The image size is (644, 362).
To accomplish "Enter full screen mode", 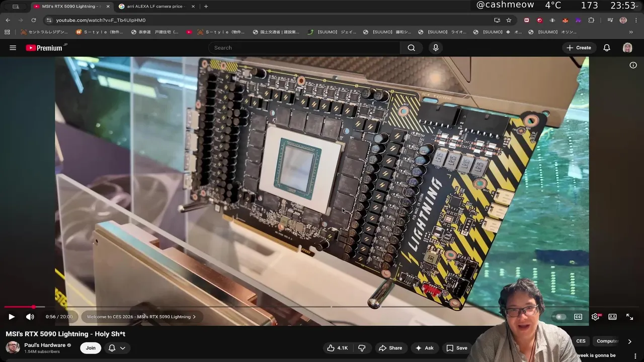I will tap(629, 317).
